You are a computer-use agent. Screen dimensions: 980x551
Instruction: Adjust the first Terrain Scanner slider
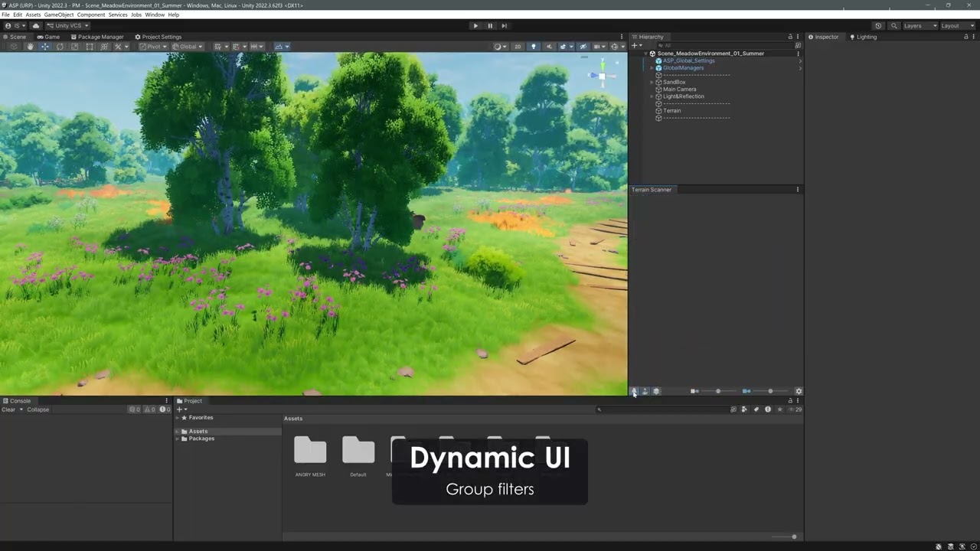(718, 391)
